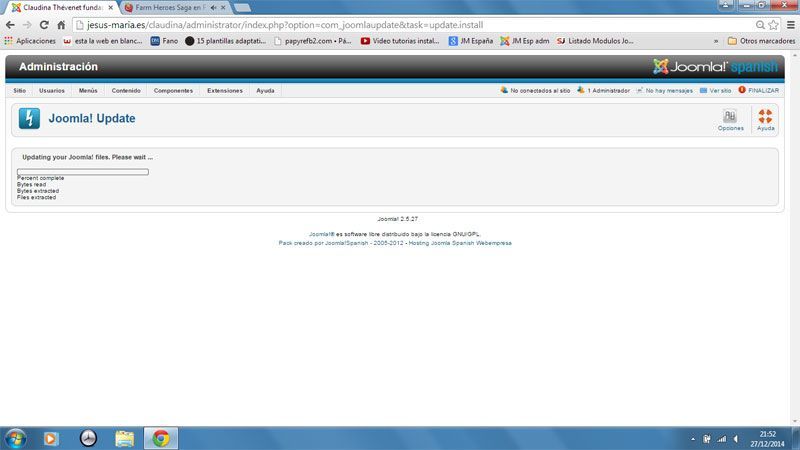The image size is (800, 450).
Task: Open the Otros marcadores folder
Action: point(761,41)
